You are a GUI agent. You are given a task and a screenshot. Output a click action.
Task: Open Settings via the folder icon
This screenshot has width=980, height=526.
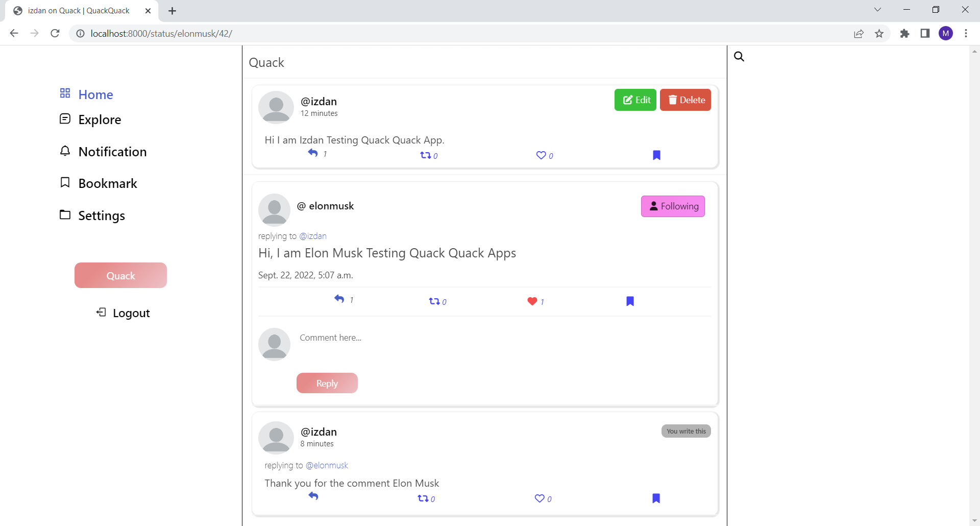65,214
